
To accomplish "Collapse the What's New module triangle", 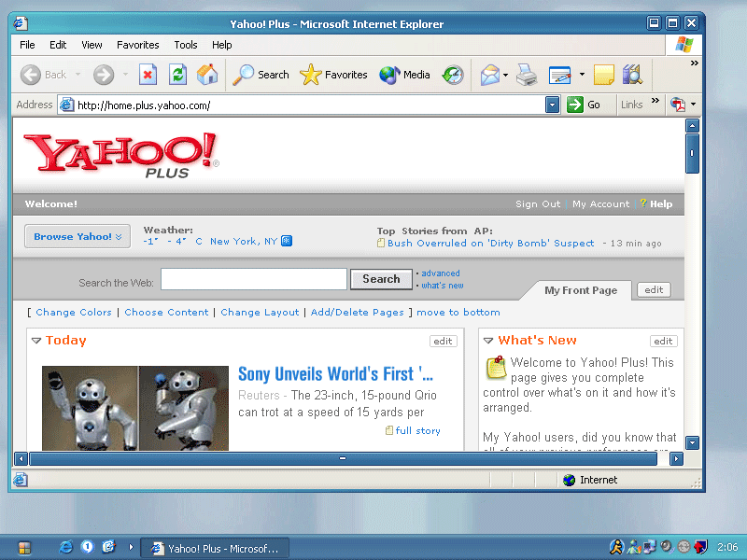I will [488, 341].
